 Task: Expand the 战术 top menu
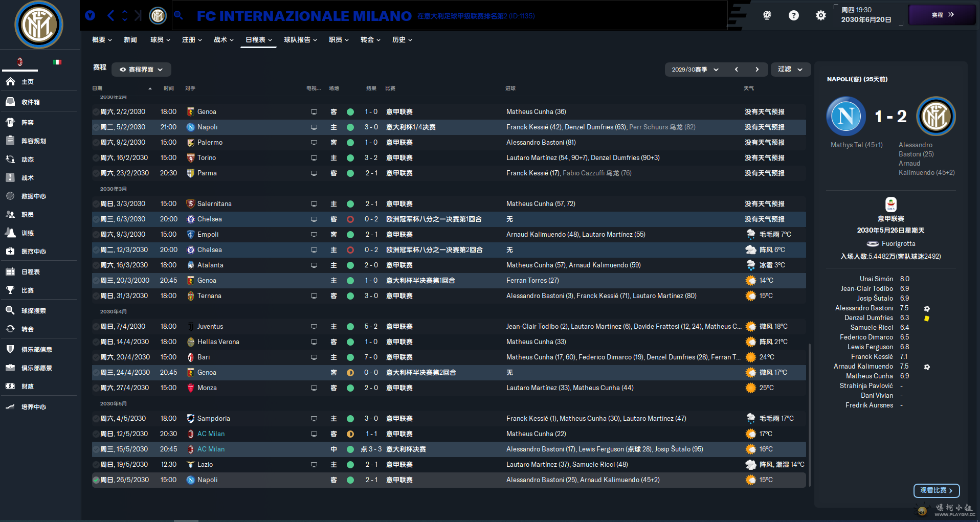(224, 40)
